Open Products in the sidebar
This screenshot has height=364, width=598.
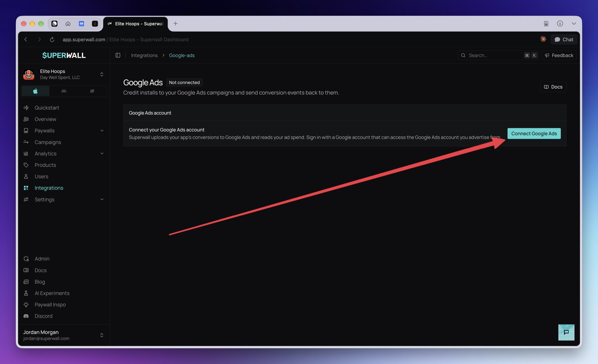click(x=45, y=165)
